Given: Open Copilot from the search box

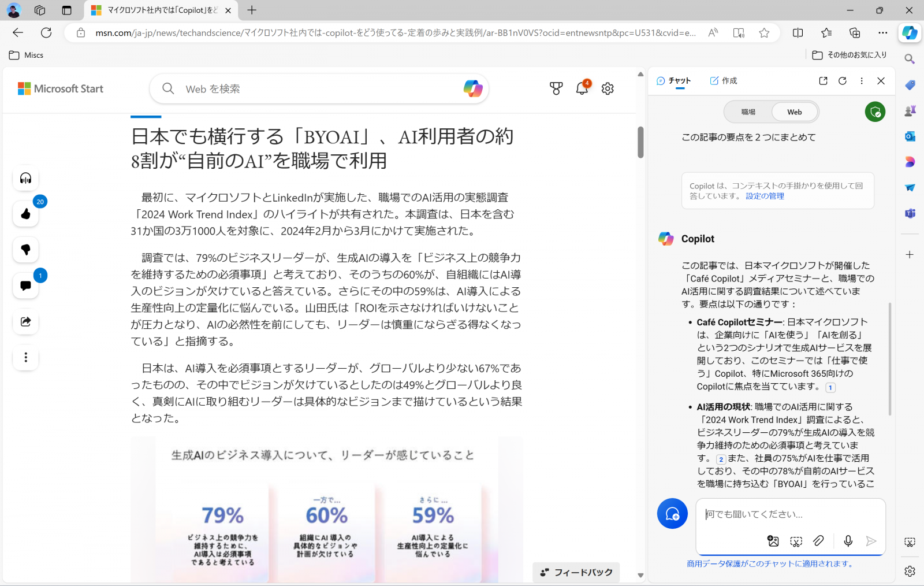Looking at the screenshot, I should tap(473, 88).
